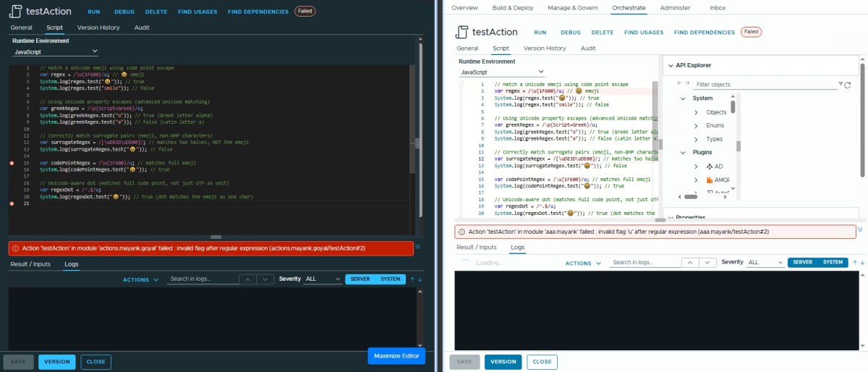Switch to General tab in dark window
868x372 pixels.
click(21, 28)
